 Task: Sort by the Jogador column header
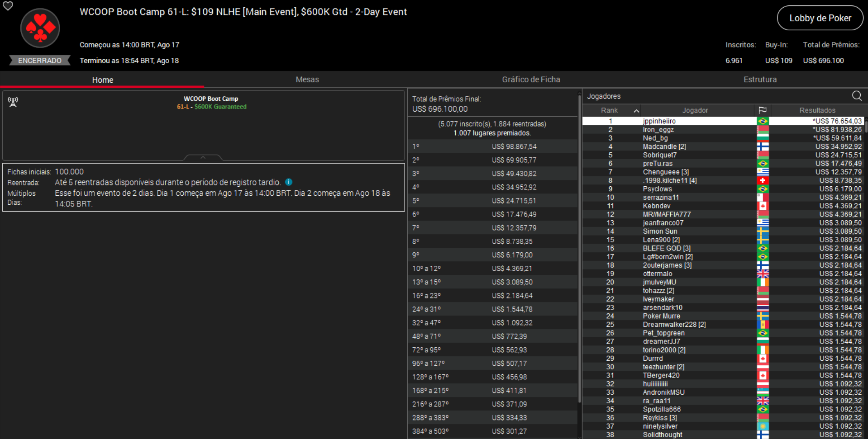695,110
